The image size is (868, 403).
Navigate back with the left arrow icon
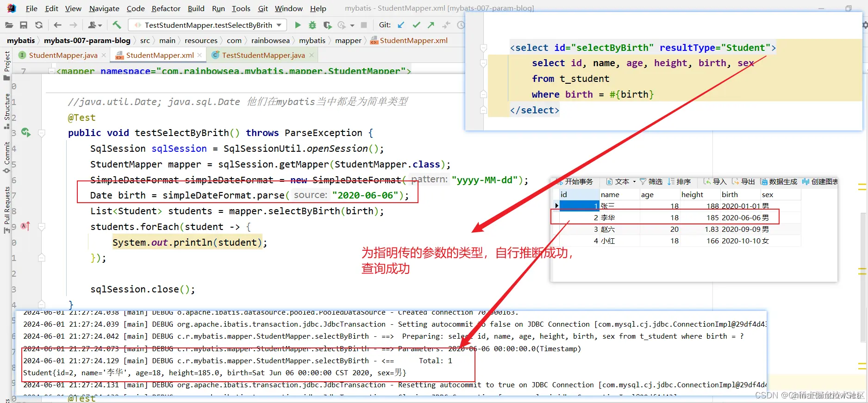pos(57,25)
